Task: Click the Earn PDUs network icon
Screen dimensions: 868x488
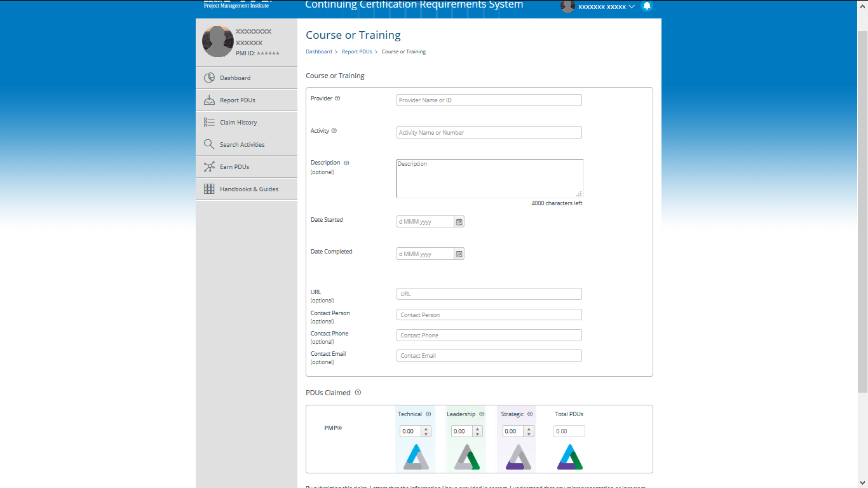Action: [209, 166]
